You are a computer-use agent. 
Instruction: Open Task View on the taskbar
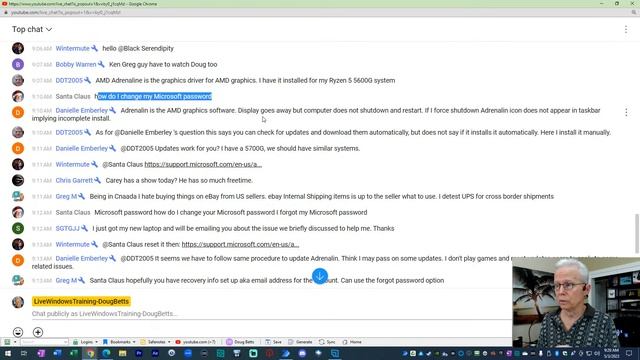[x=24, y=353]
